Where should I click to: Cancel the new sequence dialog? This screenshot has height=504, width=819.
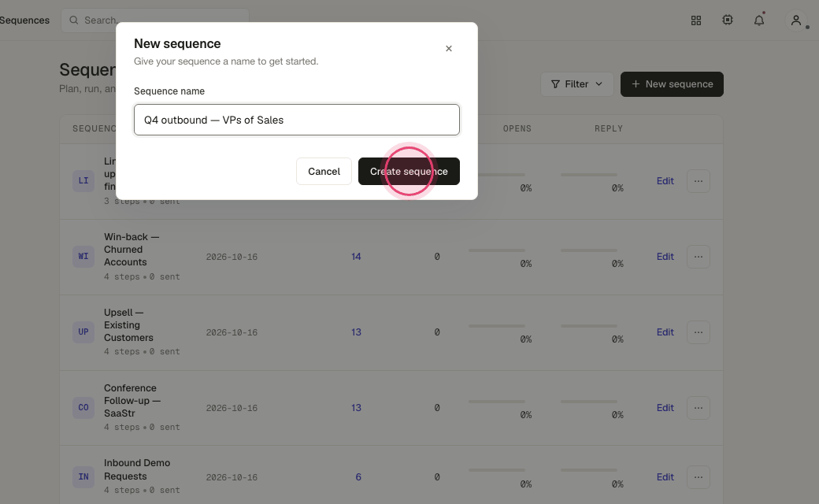tap(324, 172)
